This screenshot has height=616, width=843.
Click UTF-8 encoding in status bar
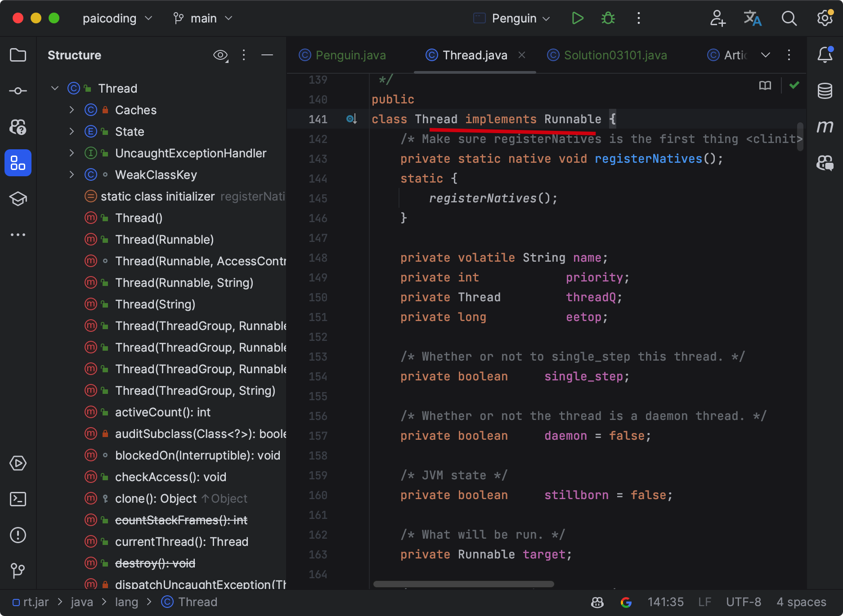(743, 602)
